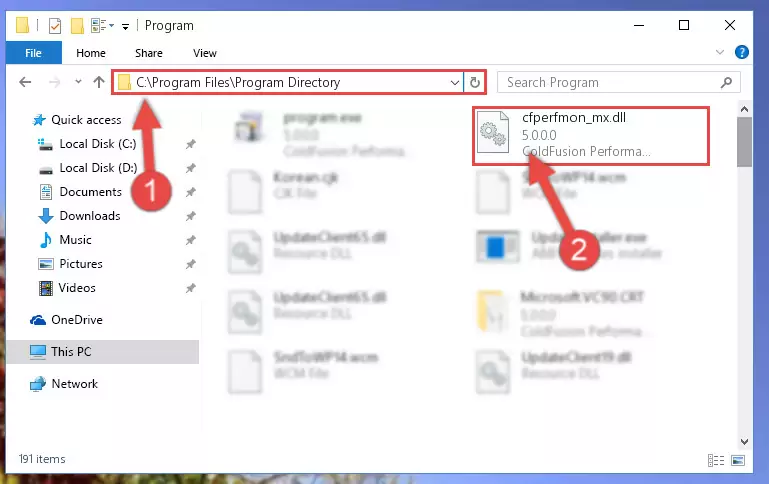Click the pin icon beside Local Disk (D:)
Image resolution: width=769 pixels, height=484 pixels.
(x=190, y=168)
